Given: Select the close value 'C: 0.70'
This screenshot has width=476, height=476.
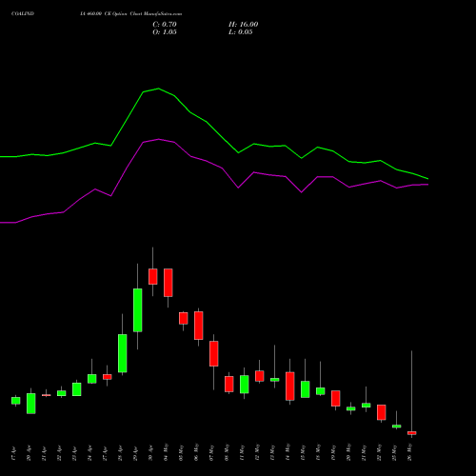Looking at the screenshot, I should point(165,25).
